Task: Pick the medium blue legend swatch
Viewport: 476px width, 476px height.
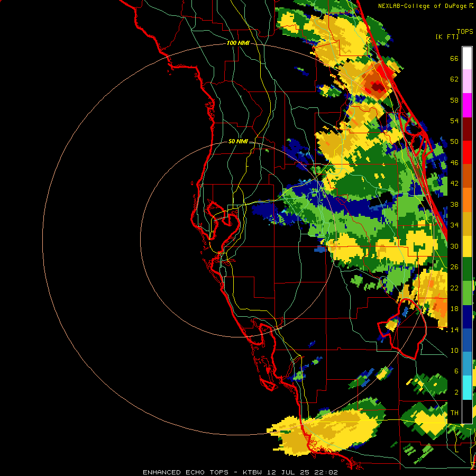Action: point(467,340)
